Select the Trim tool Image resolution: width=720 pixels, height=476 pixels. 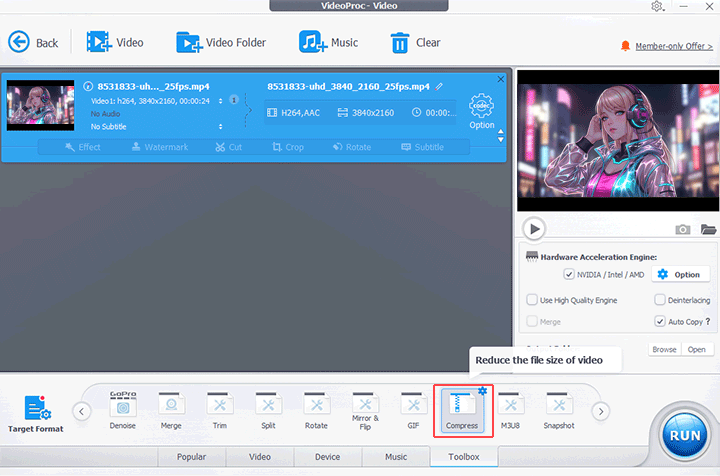pos(219,410)
